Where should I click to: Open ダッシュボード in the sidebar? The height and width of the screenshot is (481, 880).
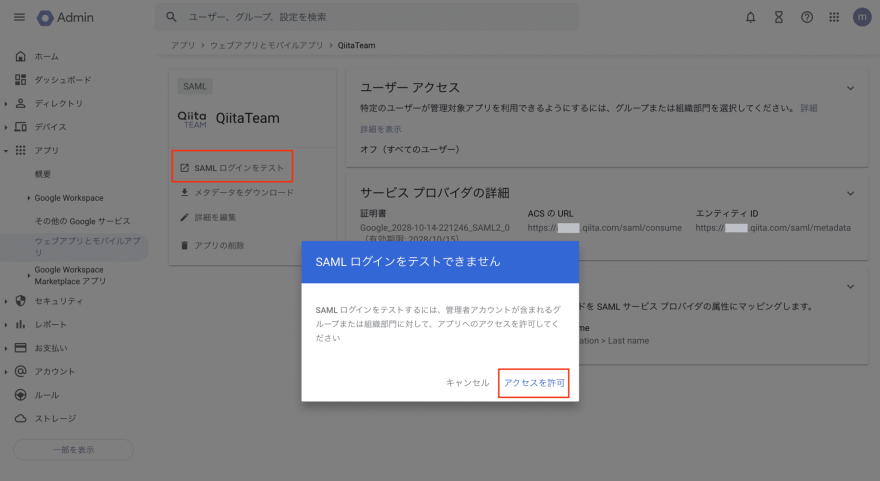[63, 80]
